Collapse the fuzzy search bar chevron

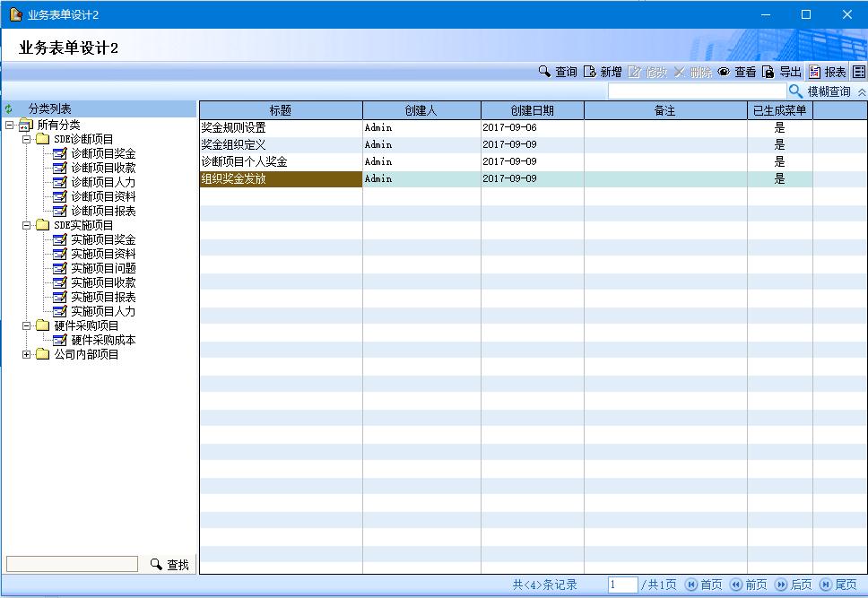click(x=861, y=91)
